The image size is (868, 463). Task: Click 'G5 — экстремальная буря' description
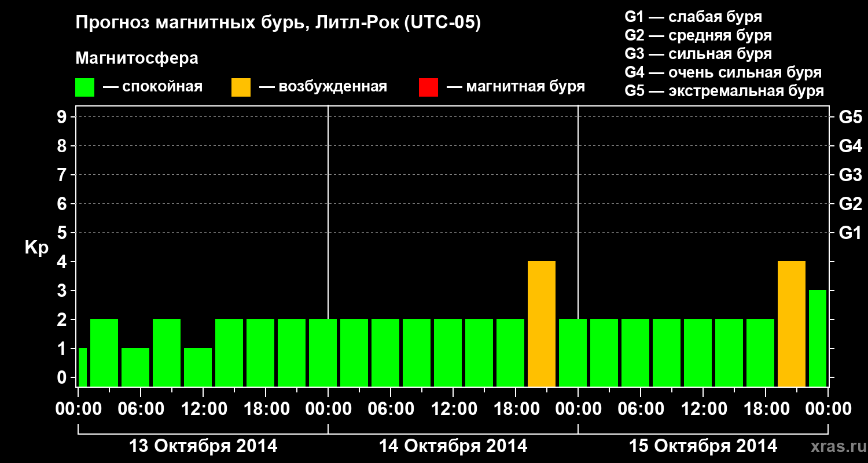point(724,91)
